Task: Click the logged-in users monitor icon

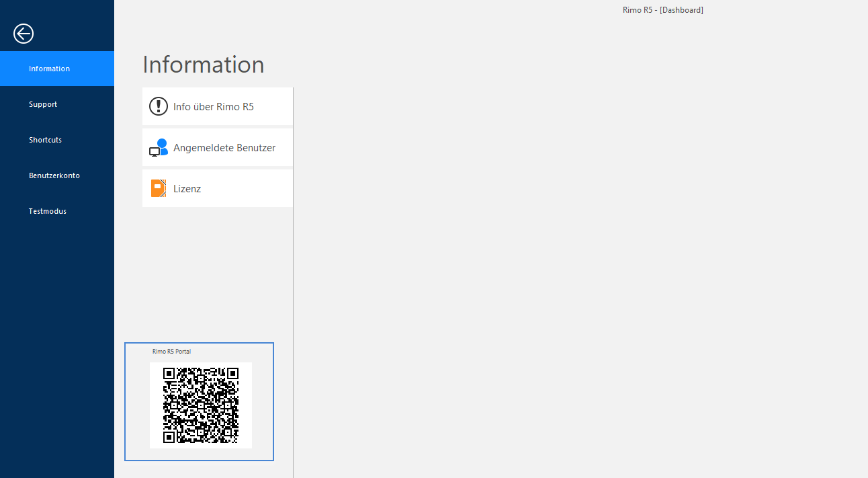Action: pos(159,147)
